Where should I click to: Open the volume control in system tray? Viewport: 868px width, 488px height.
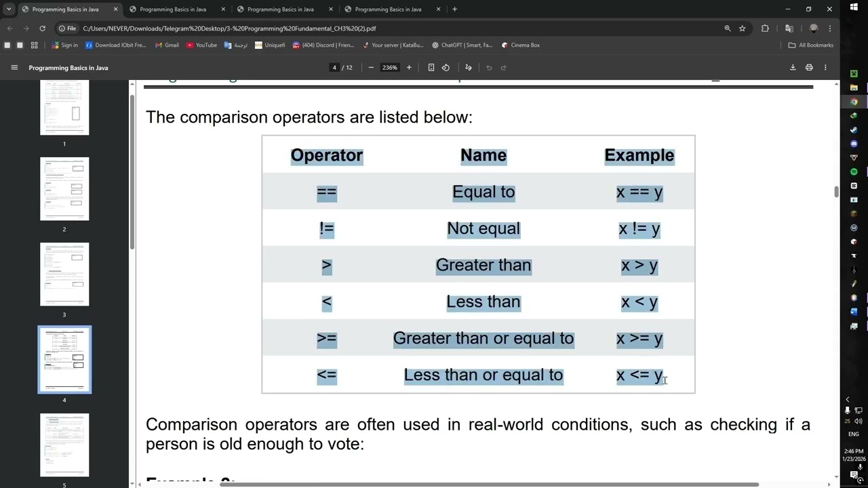(x=859, y=422)
